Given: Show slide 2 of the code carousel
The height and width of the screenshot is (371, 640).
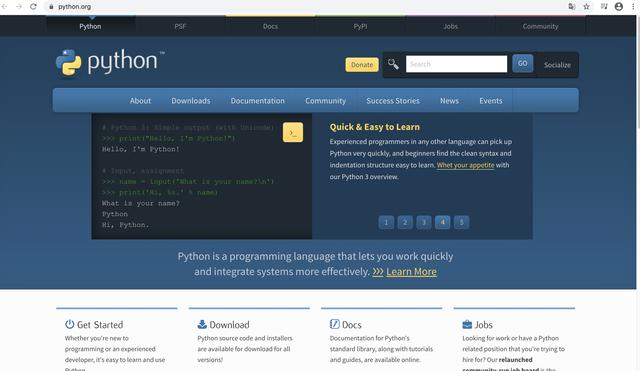Looking at the screenshot, I should pyautogui.click(x=405, y=222).
